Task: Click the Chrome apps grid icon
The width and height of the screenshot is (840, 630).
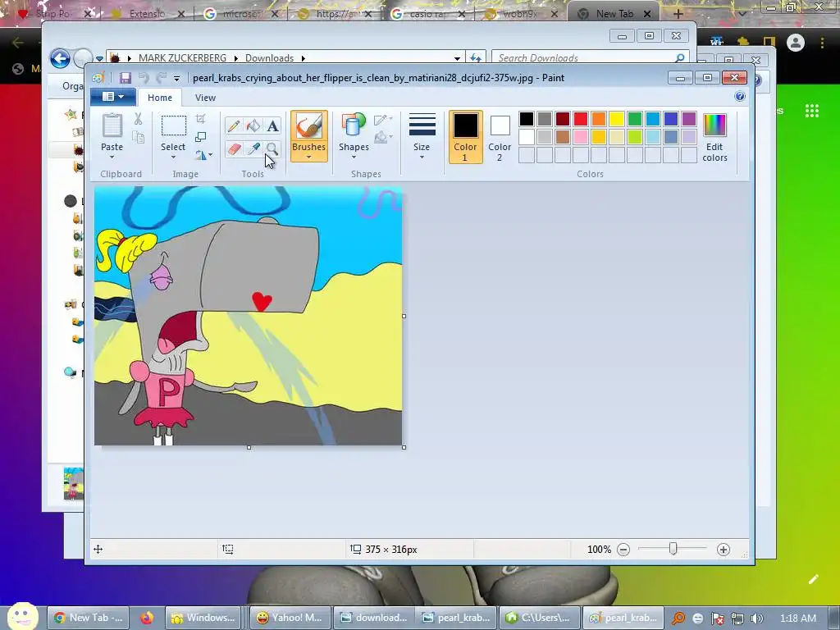Action: click(812, 111)
